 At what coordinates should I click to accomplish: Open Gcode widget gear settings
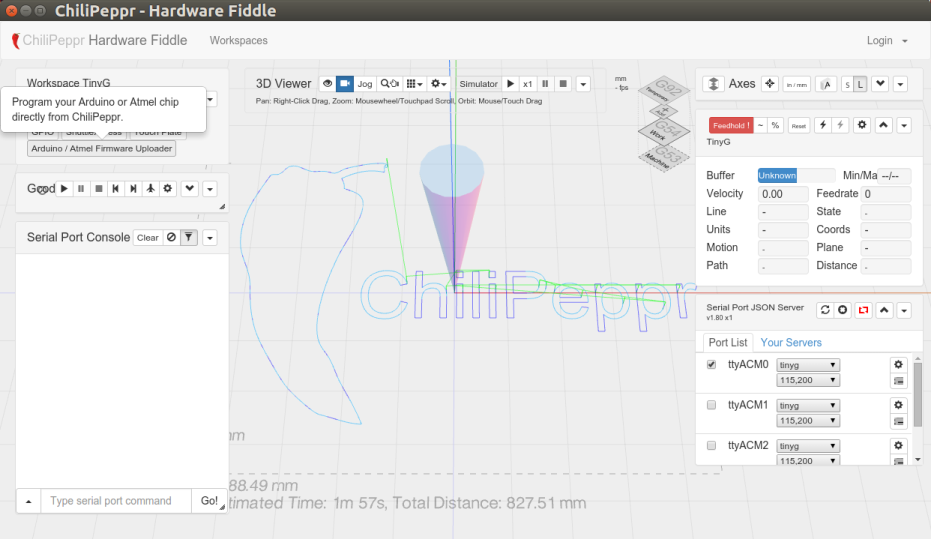pyautogui.click(x=167, y=189)
